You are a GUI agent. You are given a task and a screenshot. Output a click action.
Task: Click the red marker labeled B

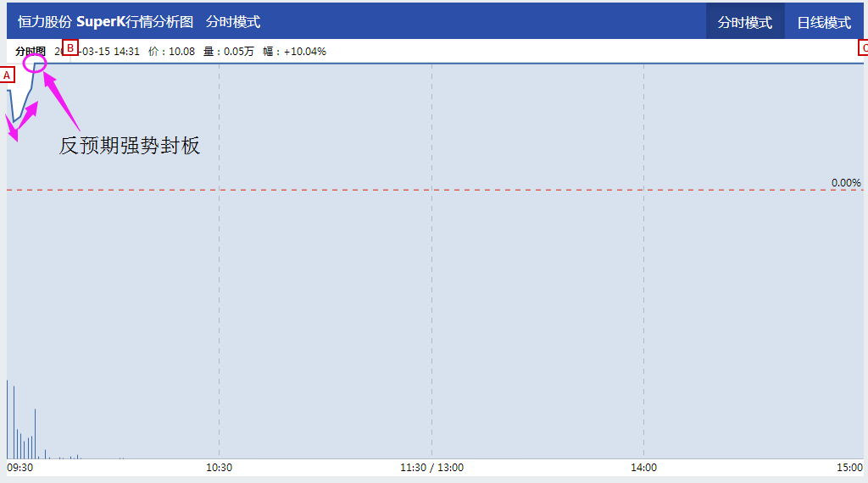coord(70,47)
